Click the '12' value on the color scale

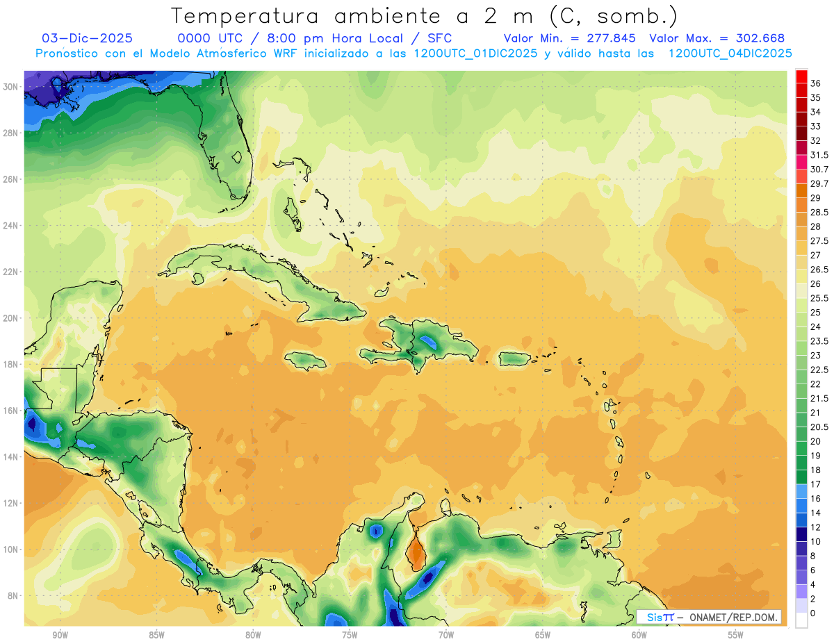point(816,527)
